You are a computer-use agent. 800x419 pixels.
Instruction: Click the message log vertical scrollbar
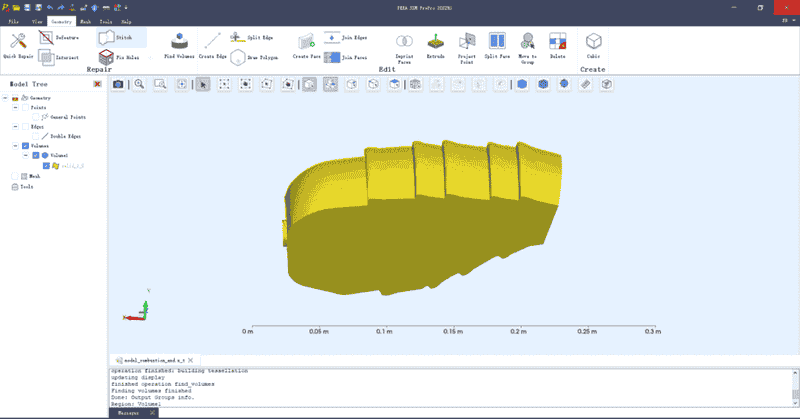(795, 388)
